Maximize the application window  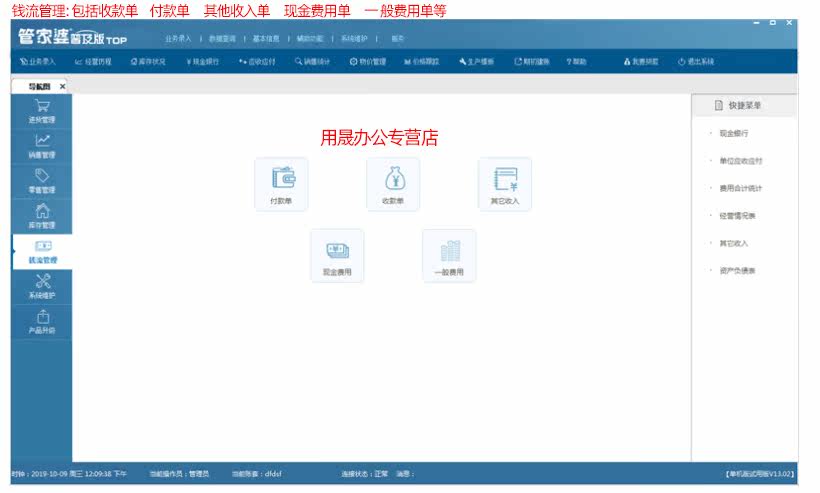click(x=772, y=23)
